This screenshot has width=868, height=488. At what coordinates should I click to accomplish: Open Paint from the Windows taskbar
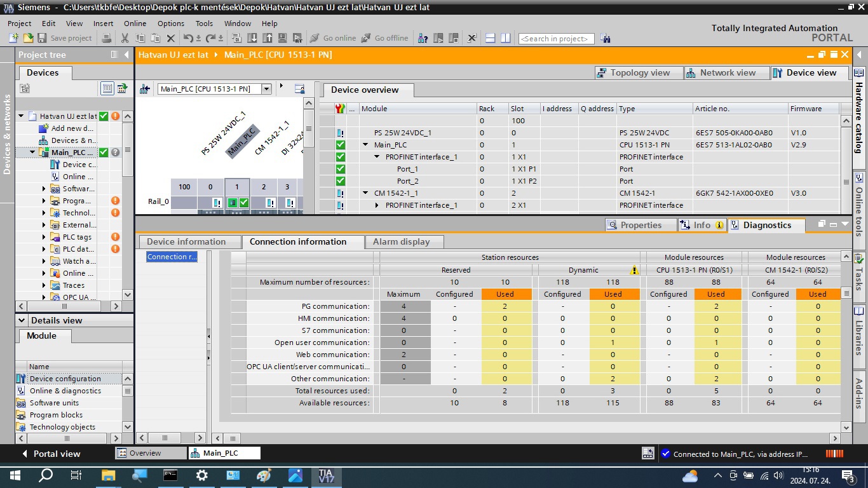264,475
